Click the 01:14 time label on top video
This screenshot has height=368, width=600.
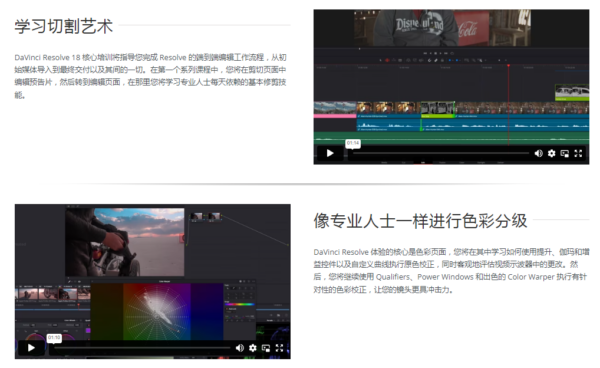click(353, 143)
